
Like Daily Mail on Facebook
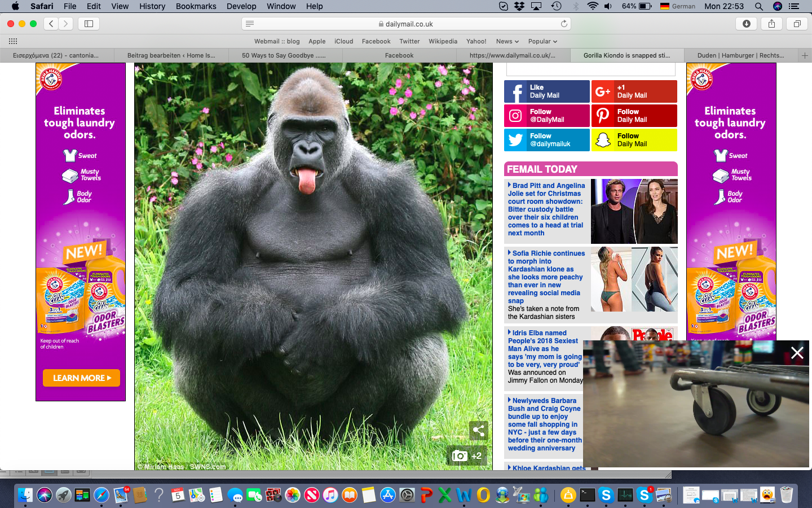[547, 91]
